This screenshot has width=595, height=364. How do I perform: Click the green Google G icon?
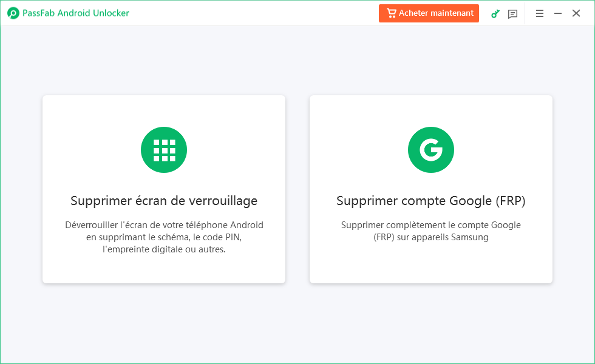(430, 150)
